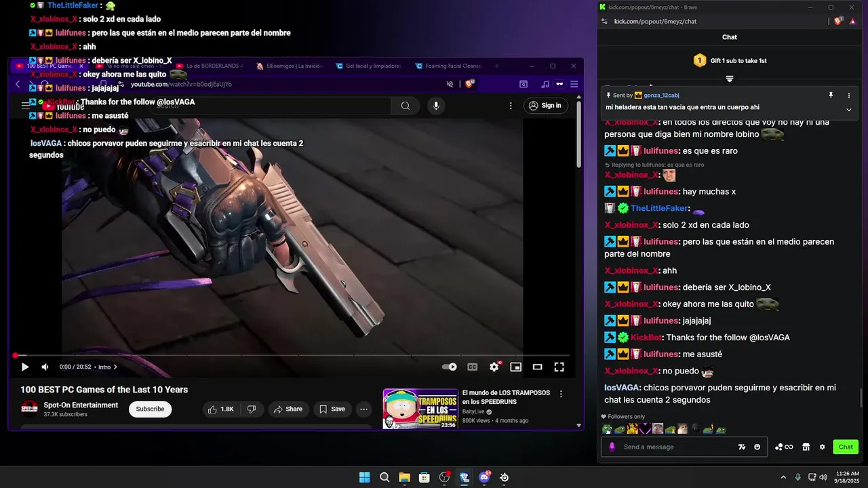Viewport: 868px width, 488px height.
Task: Subscribe to Spot-On Entertainment
Action: (150, 409)
